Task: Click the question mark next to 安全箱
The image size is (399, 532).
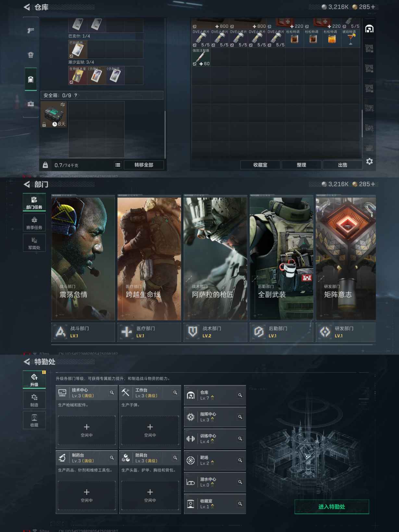Action: click(76, 95)
